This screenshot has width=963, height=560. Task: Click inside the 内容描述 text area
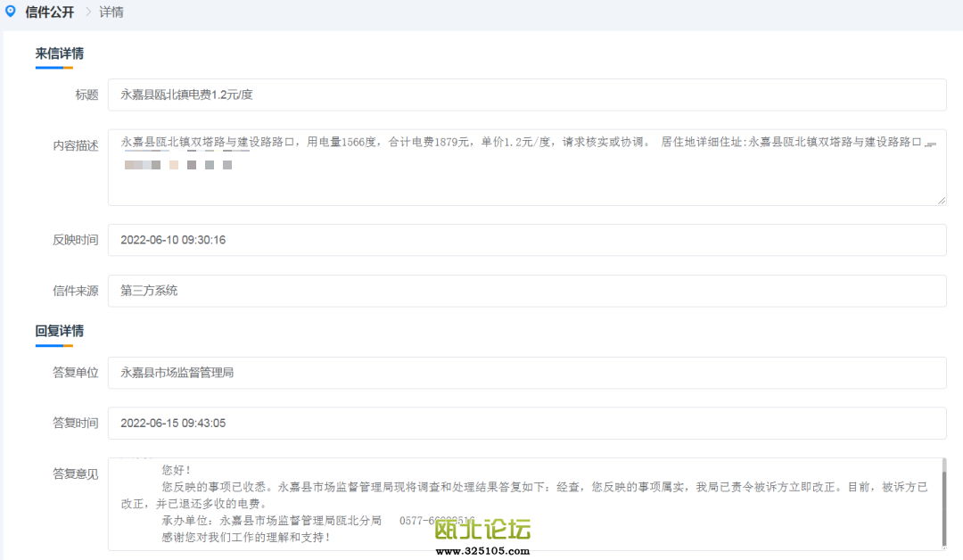tap(526, 183)
